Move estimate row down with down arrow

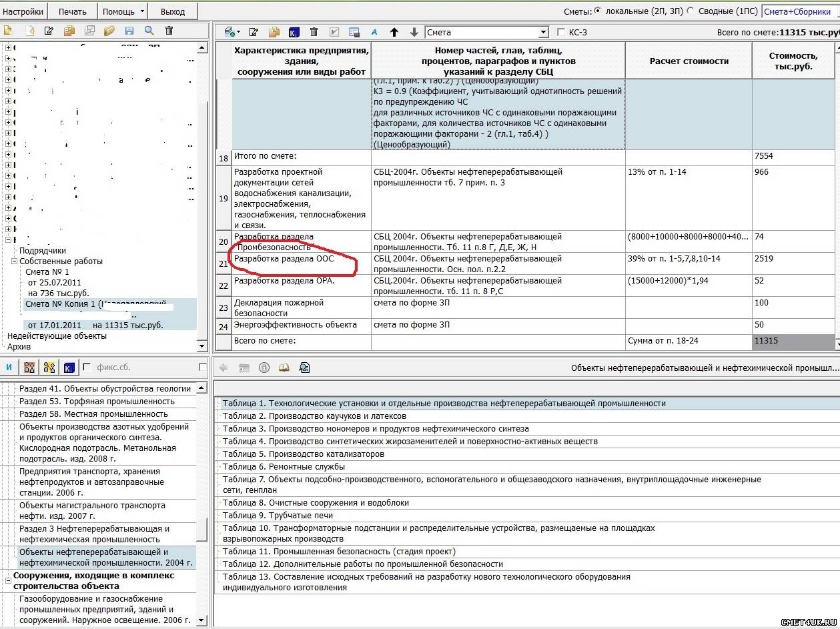[x=414, y=32]
